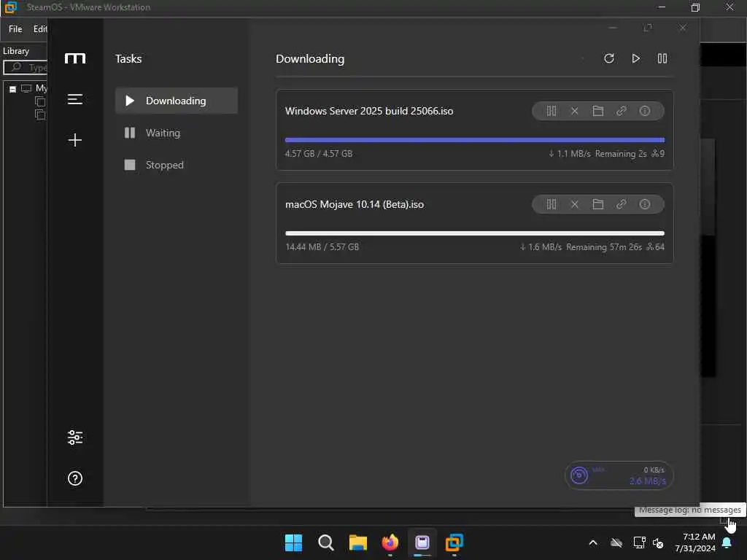Screen dimensions: 747x560
Task: Show info for Windows Server 2025 task
Action: click(x=645, y=111)
